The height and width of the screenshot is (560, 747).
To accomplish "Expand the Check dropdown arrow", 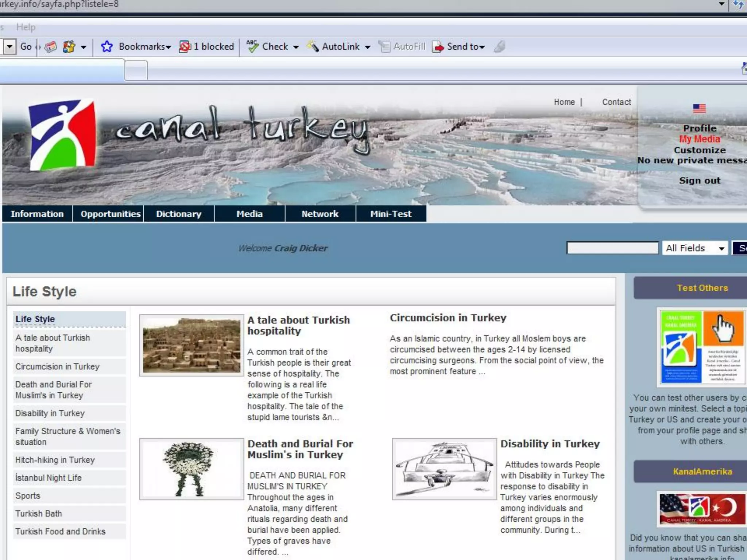I will pos(296,47).
